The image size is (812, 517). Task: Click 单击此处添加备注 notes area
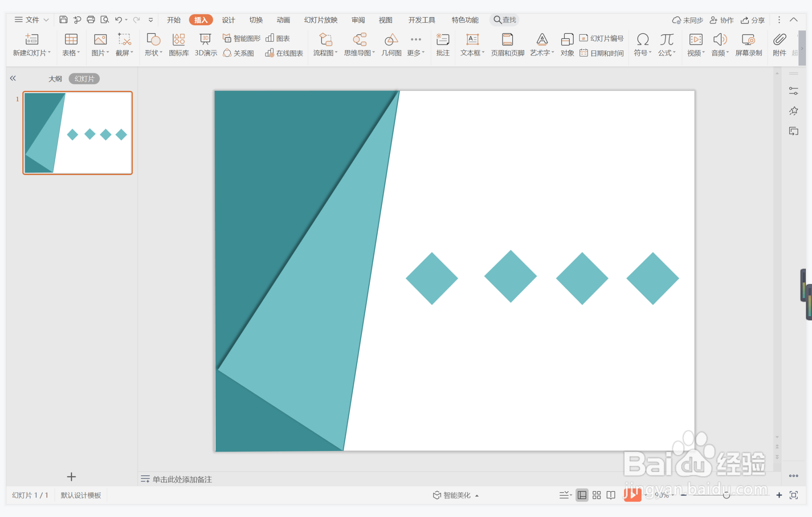click(182, 479)
